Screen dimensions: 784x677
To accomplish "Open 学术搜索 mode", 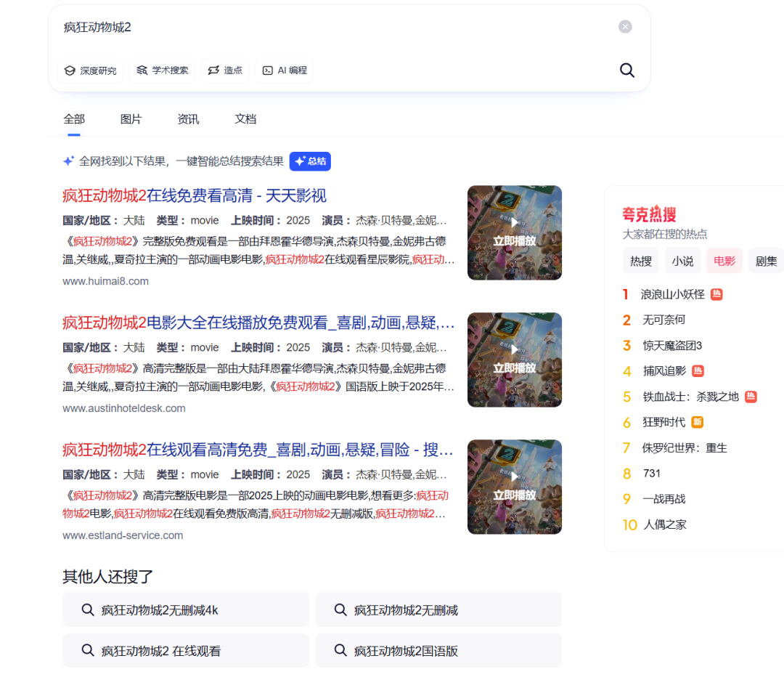I will [x=162, y=70].
